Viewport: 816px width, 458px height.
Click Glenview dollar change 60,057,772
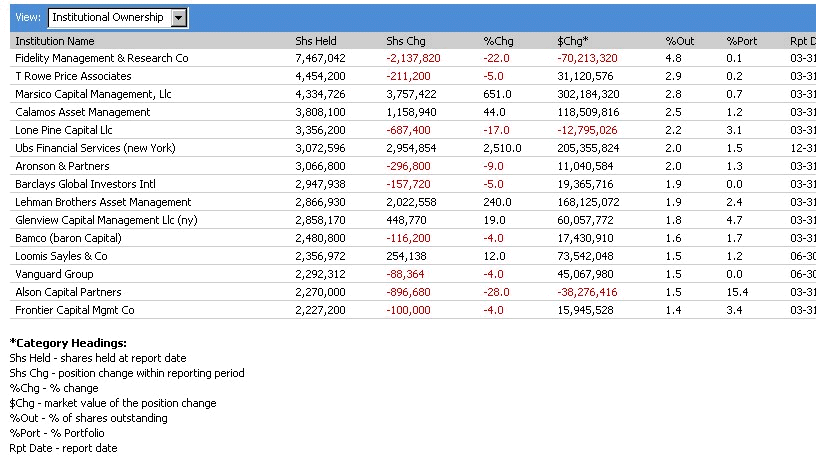585,220
